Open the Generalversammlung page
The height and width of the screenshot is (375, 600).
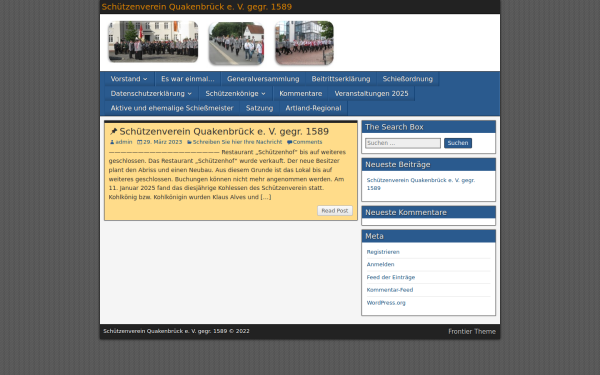(263, 79)
